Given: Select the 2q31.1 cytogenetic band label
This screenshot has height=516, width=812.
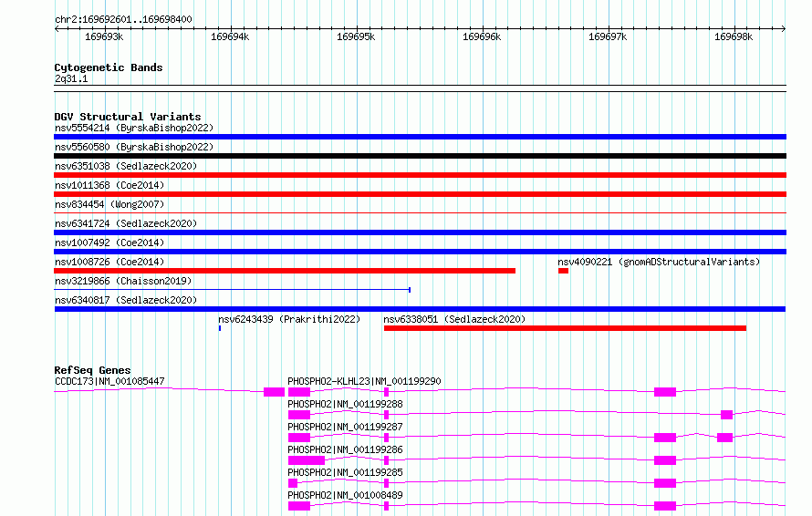Looking at the screenshot, I should click(x=71, y=78).
